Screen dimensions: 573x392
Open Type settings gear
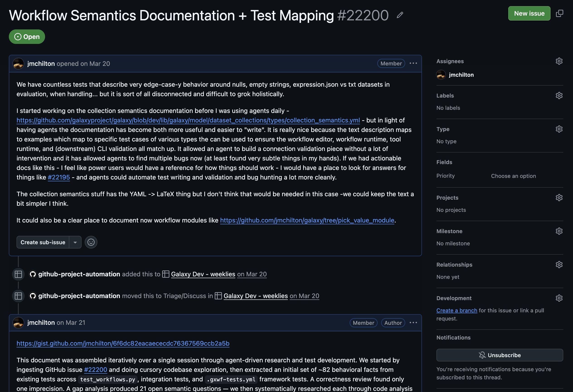tap(559, 129)
